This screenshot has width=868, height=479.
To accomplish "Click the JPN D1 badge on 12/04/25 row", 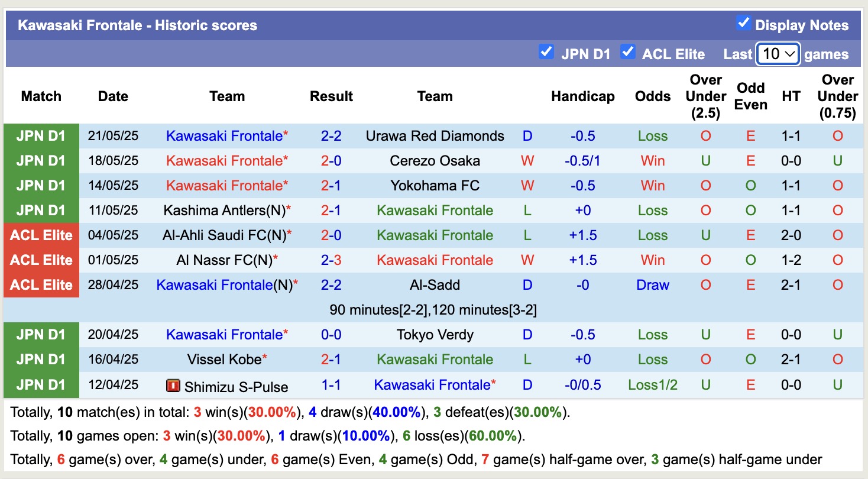I will 41,385.
